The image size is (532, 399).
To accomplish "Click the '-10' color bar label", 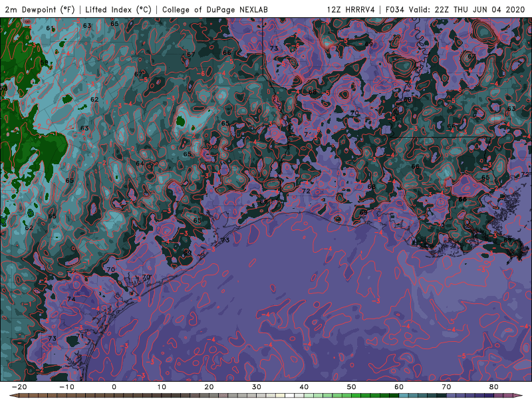I will (x=66, y=387).
